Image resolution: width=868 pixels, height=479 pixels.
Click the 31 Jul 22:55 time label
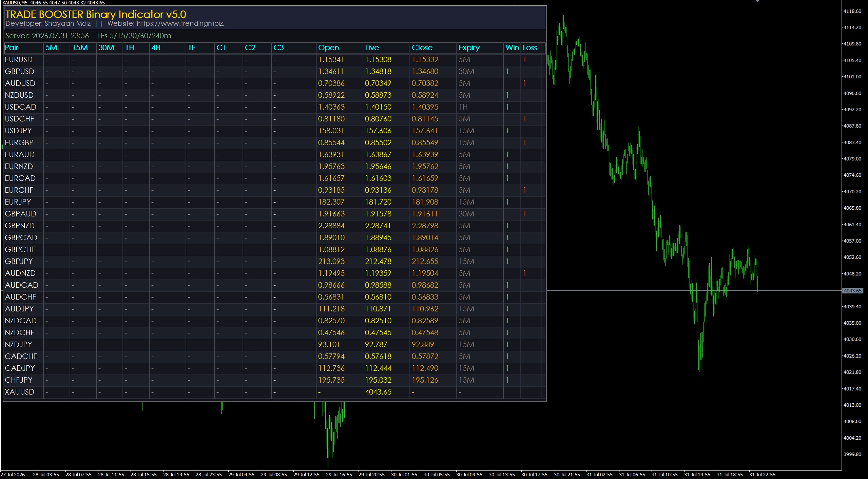[x=762, y=475]
